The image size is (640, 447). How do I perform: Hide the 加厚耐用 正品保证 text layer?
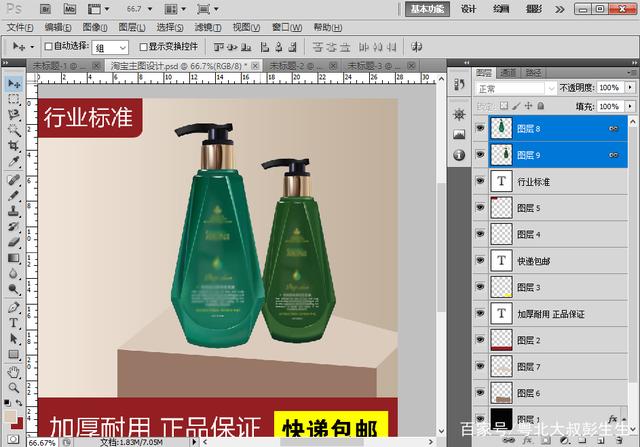click(x=480, y=314)
